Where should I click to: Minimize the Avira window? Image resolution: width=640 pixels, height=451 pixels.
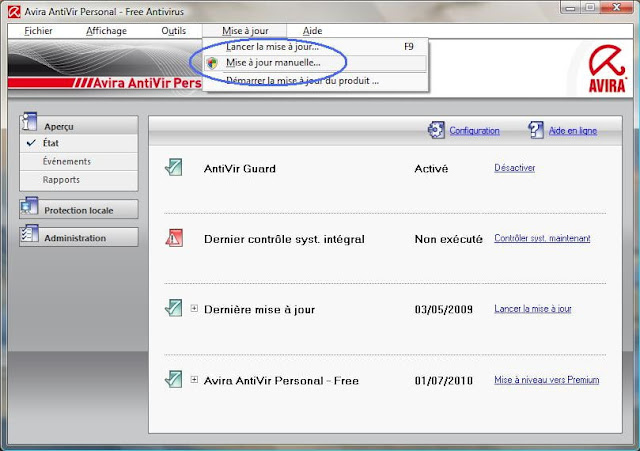(x=570, y=7)
